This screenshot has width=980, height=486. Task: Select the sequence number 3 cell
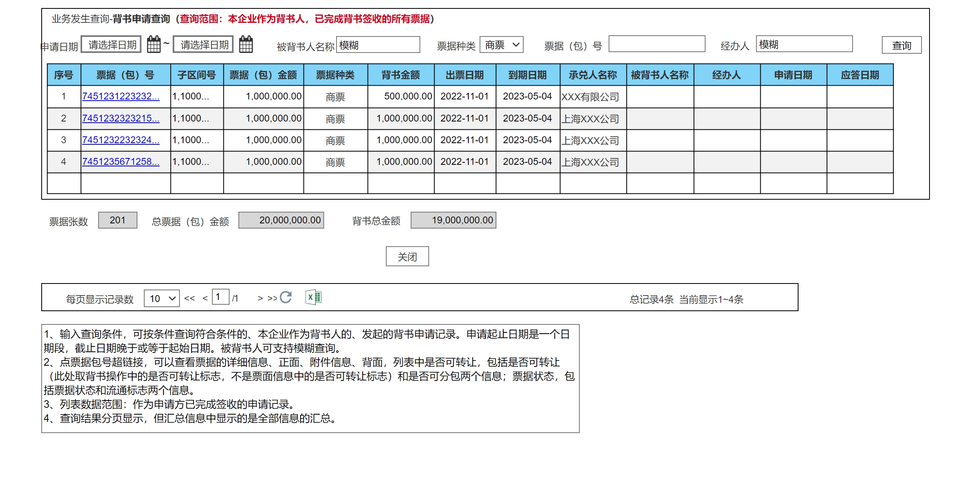click(x=64, y=140)
